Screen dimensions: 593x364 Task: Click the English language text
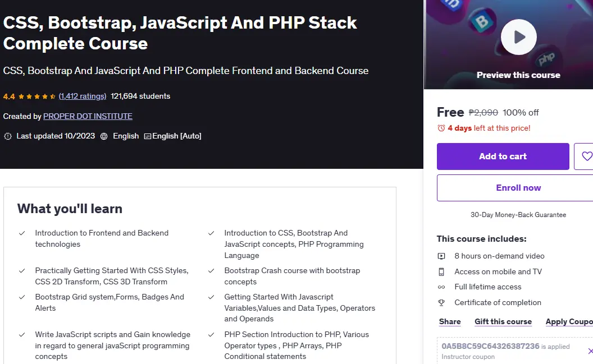pos(126,136)
